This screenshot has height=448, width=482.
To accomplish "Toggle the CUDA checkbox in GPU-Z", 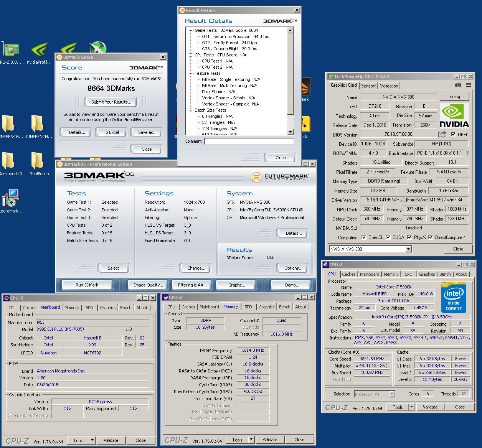I will [x=388, y=237].
